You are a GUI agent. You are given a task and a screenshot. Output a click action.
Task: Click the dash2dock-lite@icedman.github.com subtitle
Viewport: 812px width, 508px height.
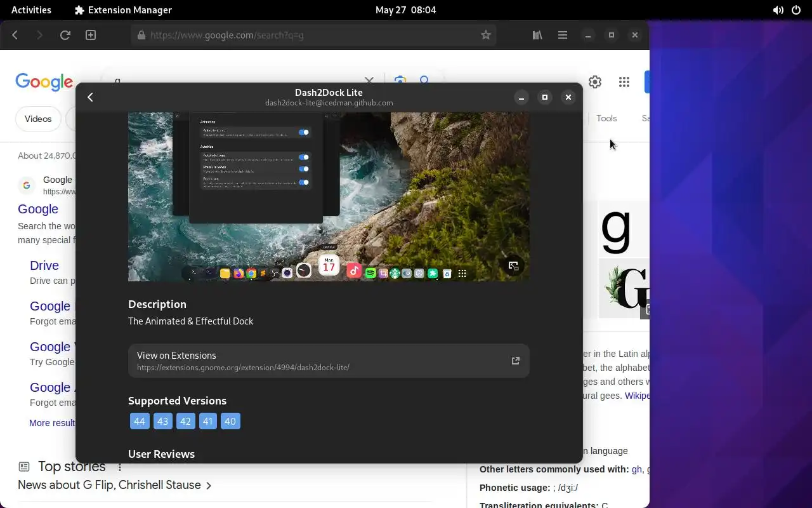(x=329, y=103)
